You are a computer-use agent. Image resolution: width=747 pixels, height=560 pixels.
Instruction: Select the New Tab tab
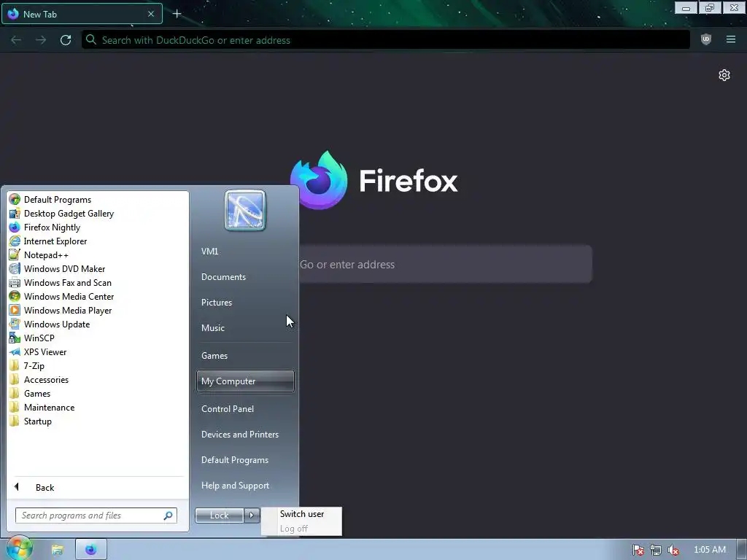[82, 14]
